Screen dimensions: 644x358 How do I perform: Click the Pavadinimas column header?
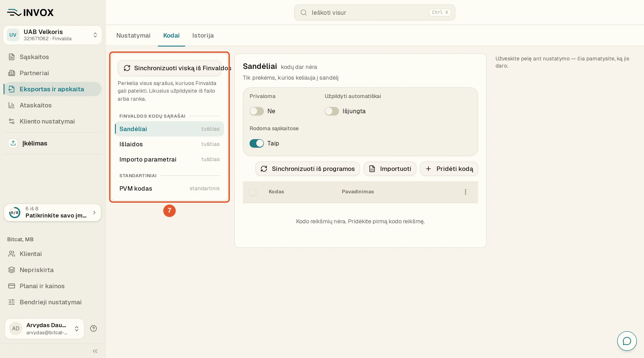point(358,192)
